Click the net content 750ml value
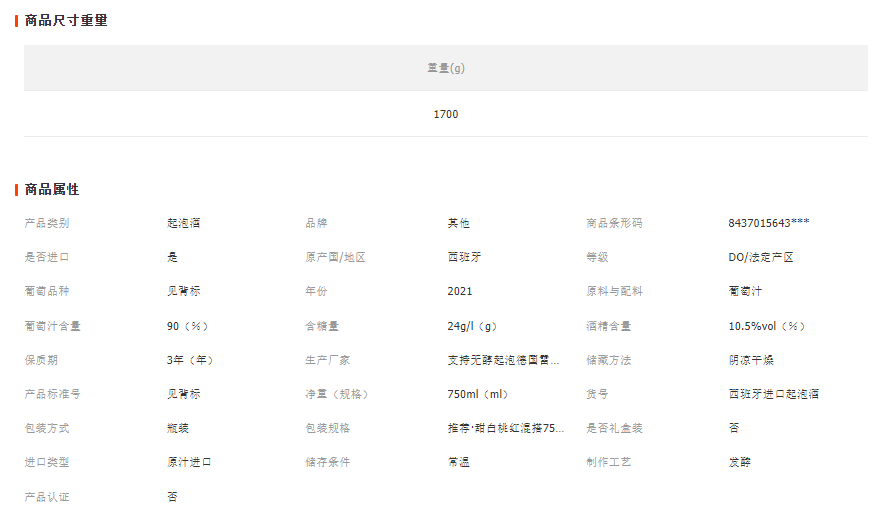The image size is (879, 519). point(478,394)
